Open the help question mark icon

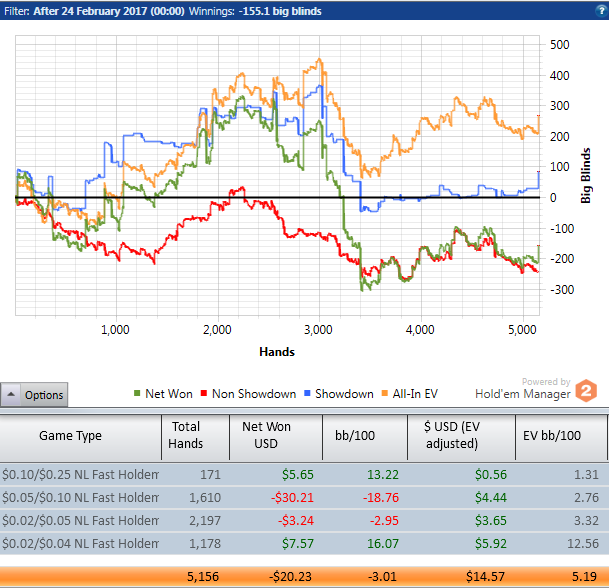coord(601,11)
